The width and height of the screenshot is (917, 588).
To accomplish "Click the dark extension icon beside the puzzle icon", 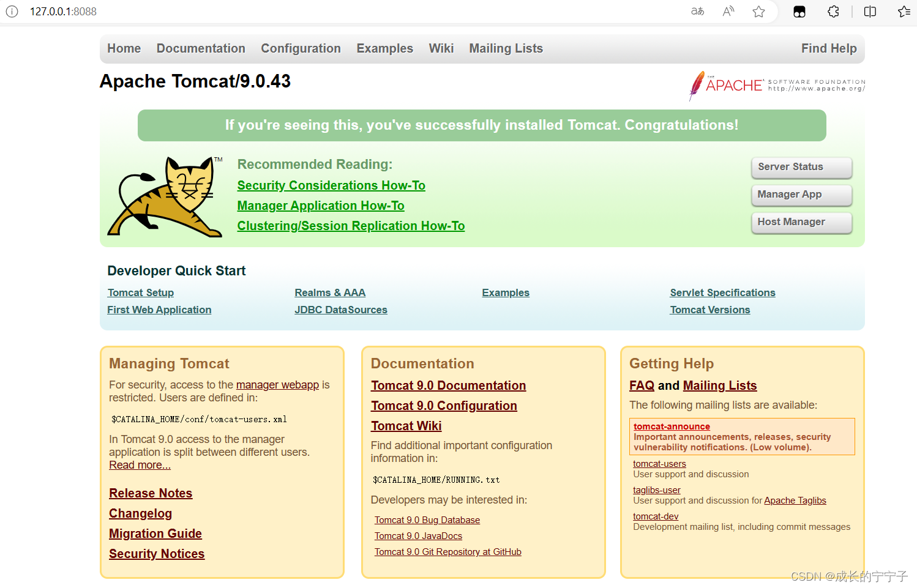I will (799, 12).
